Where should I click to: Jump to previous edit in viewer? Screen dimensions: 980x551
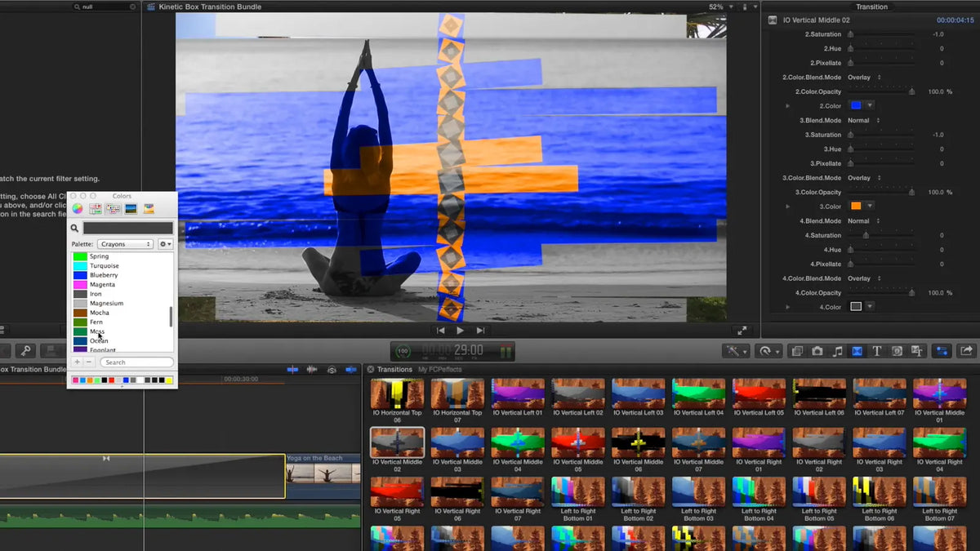click(x=441, y=331)
